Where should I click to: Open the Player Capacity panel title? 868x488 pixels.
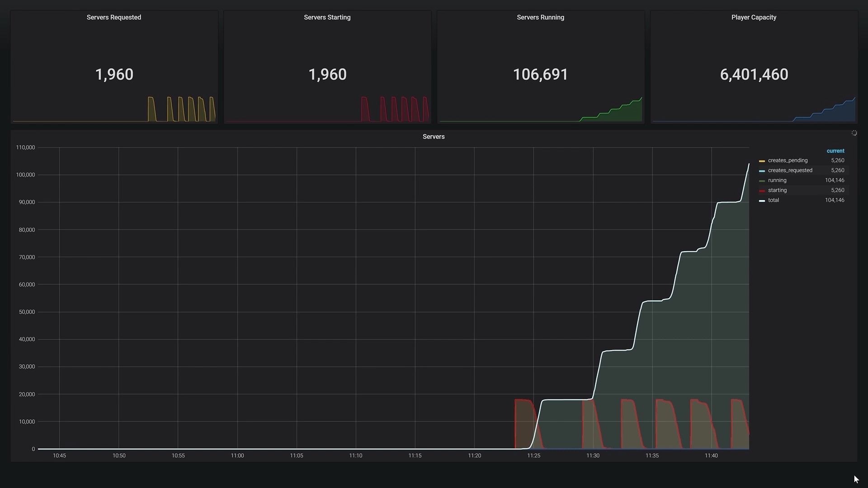[x=754, y=18]
